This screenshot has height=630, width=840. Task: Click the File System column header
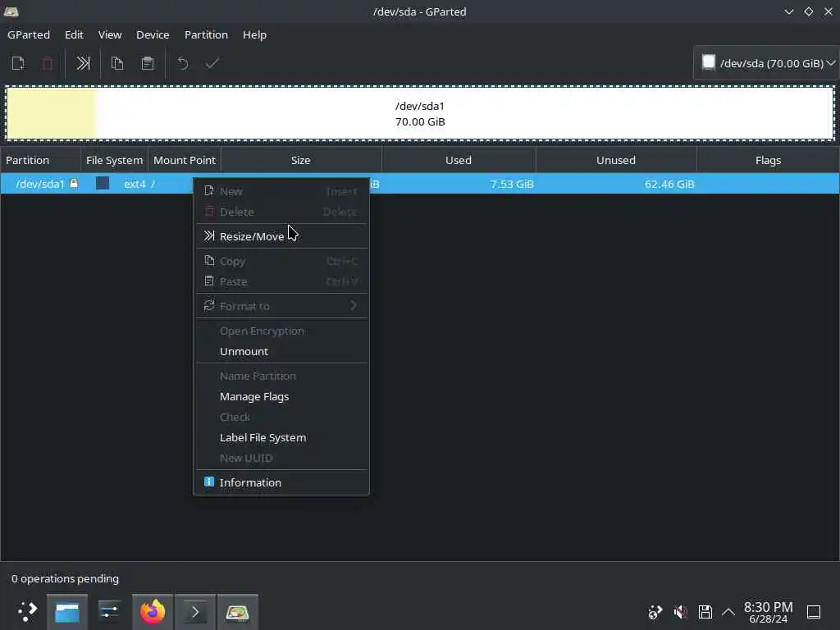point(114,160)
